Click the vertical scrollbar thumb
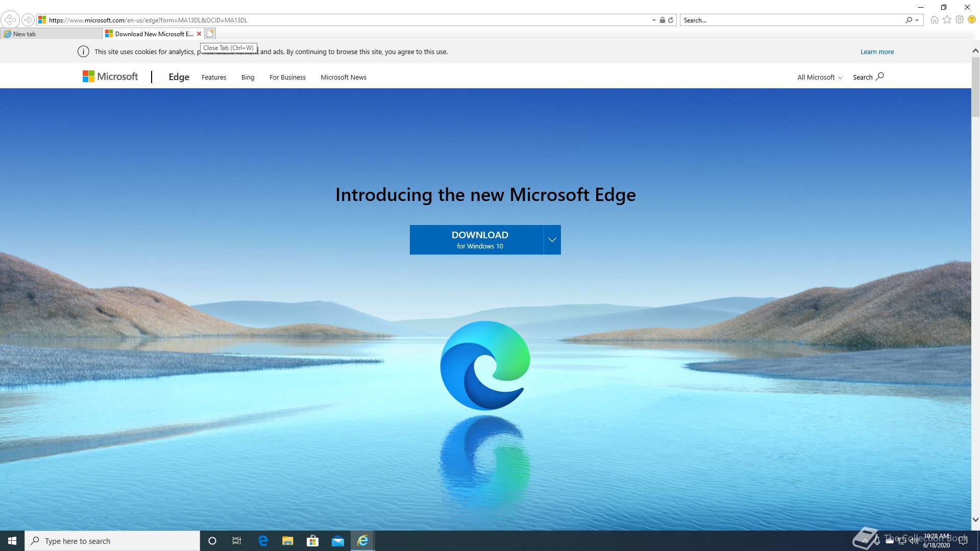980x551 pixels. tap(975, 87)
